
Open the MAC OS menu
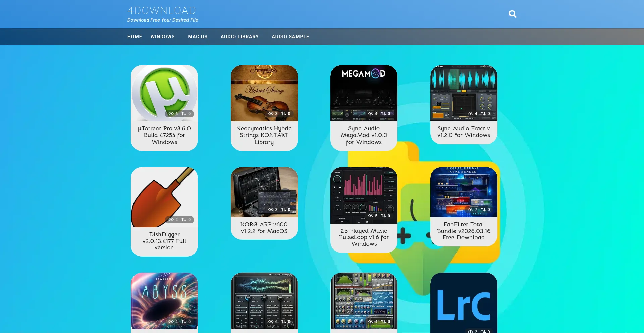pos(198,37)
